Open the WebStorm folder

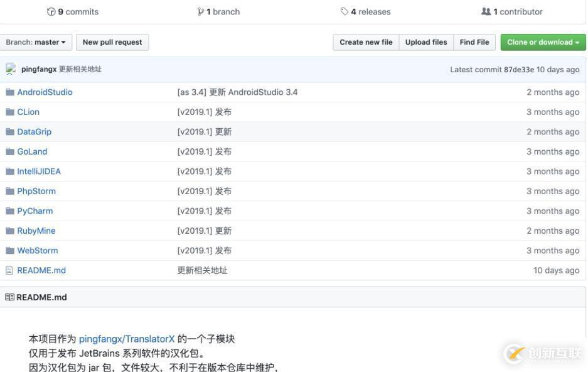coord(38,250)
